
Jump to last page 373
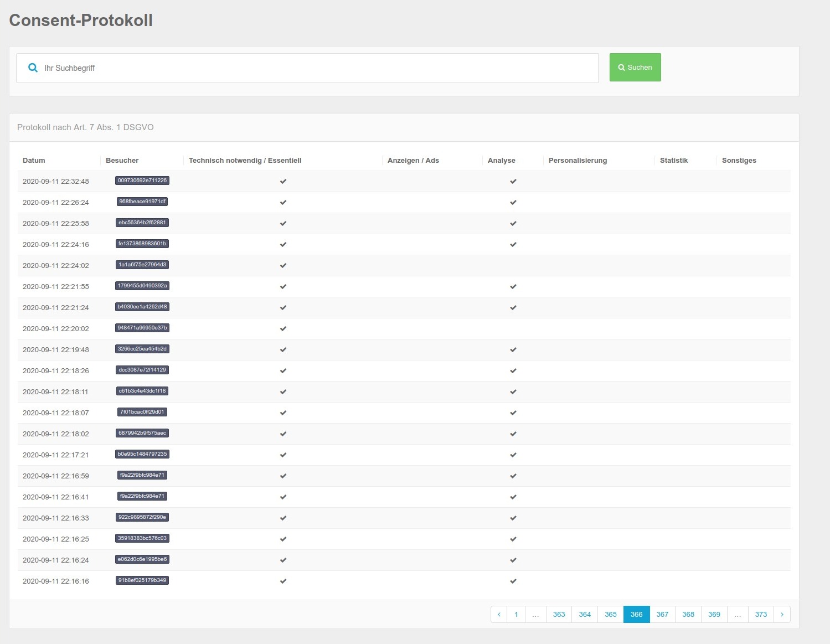(x=761, y=614)
